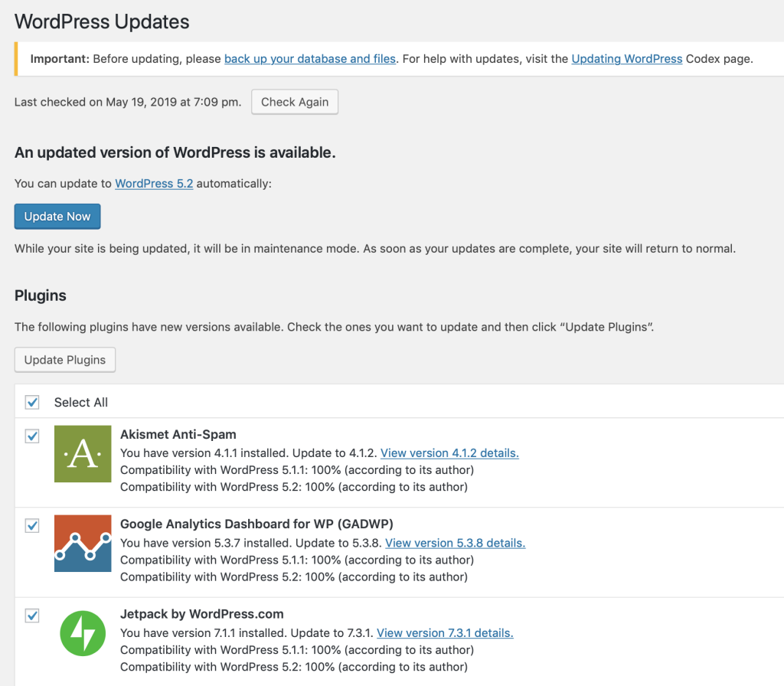Uncheck the Jetpack plugin checkbox

click(32, 616)
